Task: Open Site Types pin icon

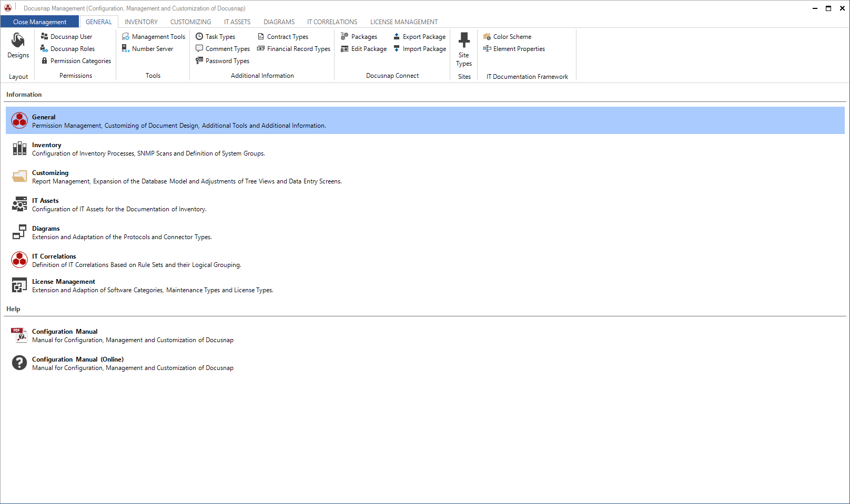Action: pyautogui.click(x=464, y=40)
